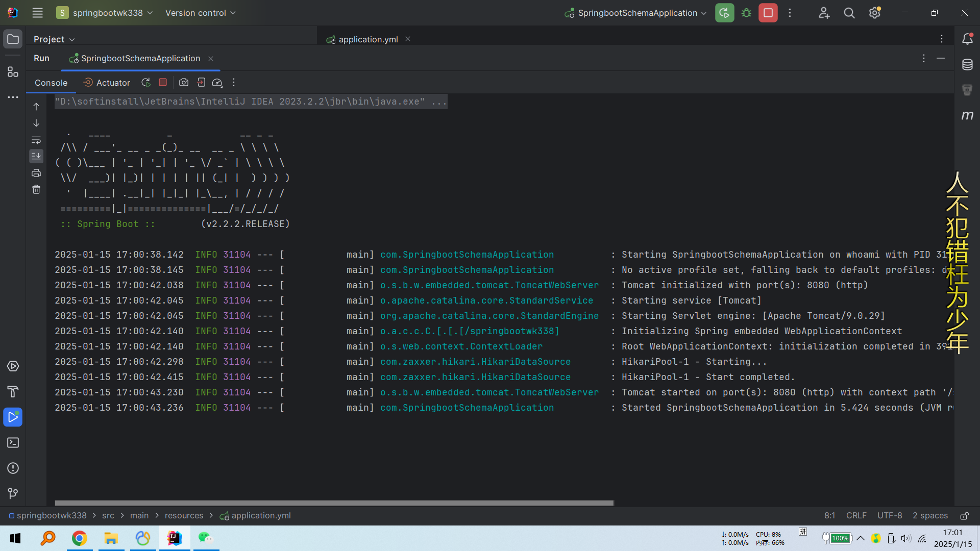The height and width of the screenshot is (551, 980).
Task: Rerun application in console toolbar
Action: point(146,82)
